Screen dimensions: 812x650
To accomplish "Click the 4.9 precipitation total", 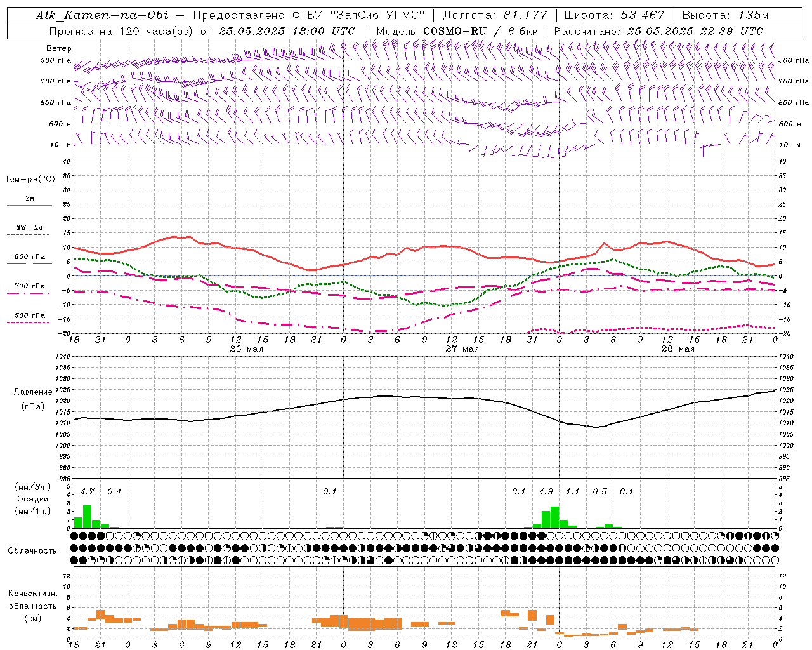I will tap(546, 492).
